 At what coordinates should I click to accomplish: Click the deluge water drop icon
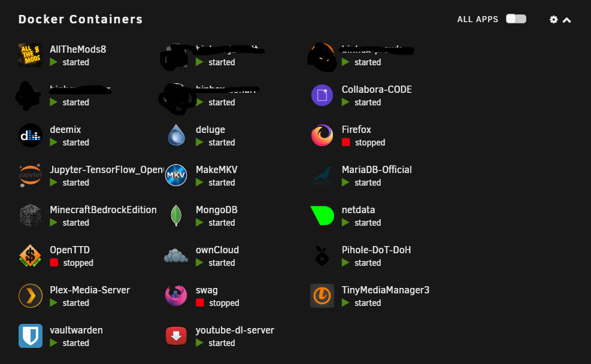[x=176, y=135]
